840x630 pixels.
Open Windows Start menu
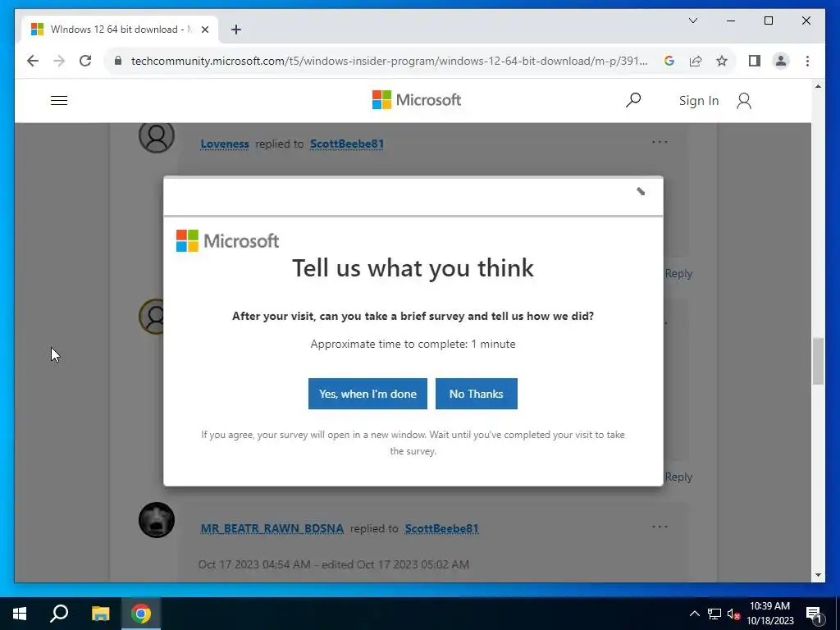tap(20, 614)
